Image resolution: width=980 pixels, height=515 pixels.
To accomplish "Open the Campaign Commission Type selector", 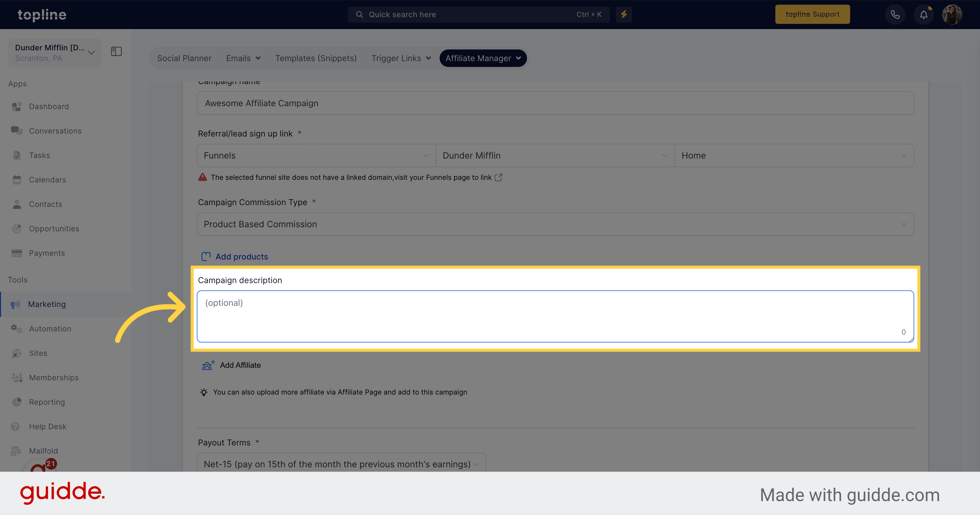I will pos(556,224).
